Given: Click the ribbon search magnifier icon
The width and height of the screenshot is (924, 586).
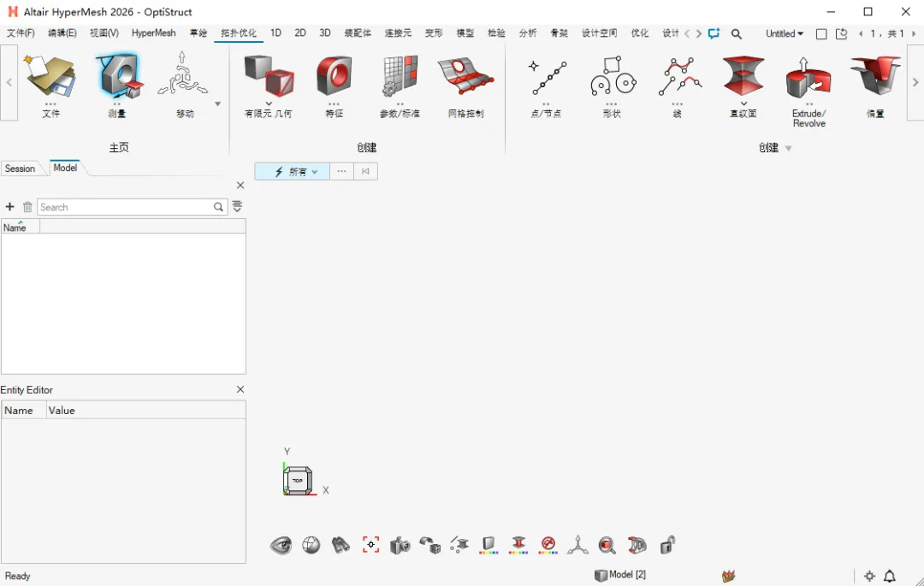Looking at the screenshot, I should (x=736, y=33).
